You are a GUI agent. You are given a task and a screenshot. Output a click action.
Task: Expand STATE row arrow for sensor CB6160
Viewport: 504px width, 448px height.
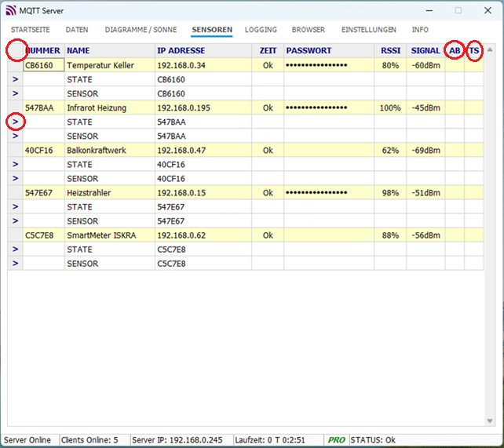(x=15, y=80)
